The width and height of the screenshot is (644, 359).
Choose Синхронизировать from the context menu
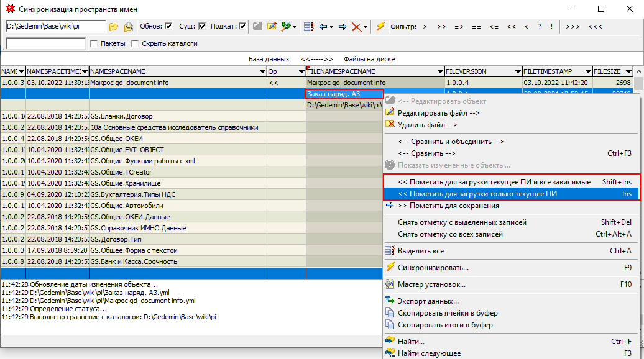[x=433, y=267]
